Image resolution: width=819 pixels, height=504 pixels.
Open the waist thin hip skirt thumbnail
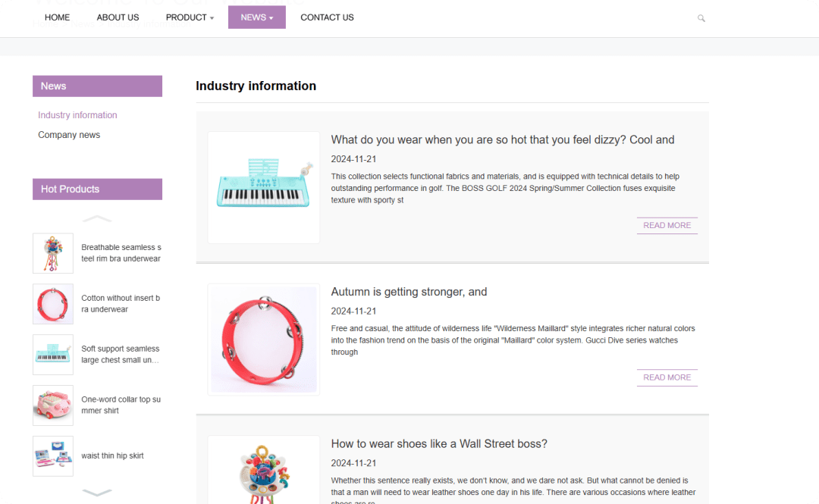coord(53,456)
